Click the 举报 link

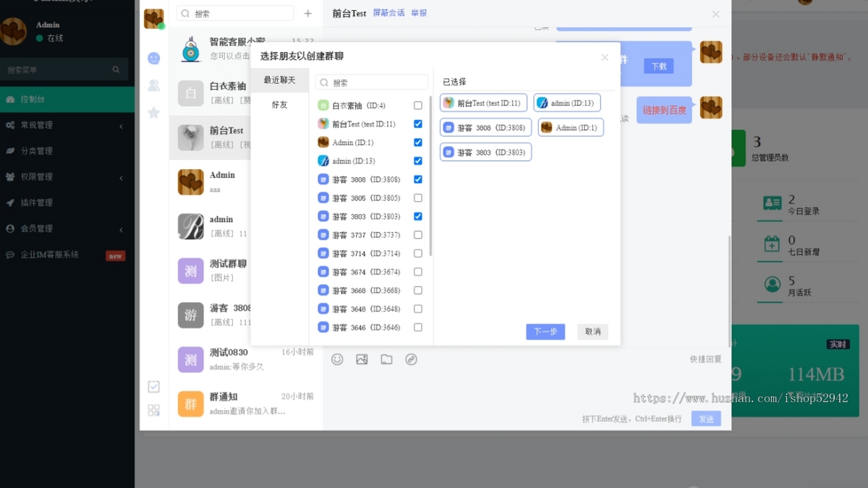(419, 13)
